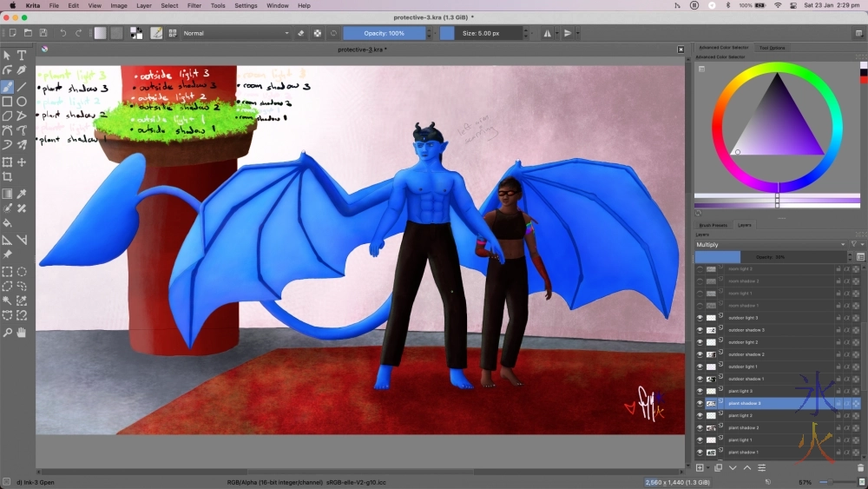
Task: Switch to the Tool Options tab
Action: [x=772, y=48]
